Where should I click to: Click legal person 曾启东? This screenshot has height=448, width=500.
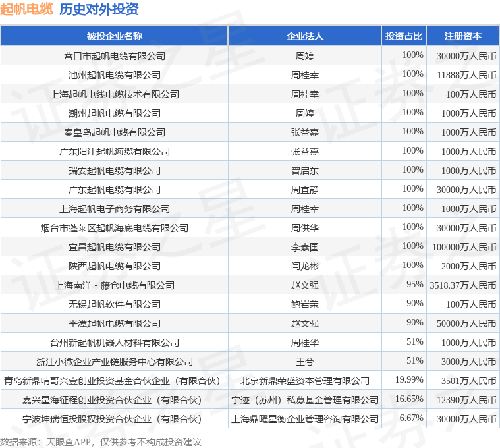click(x=305, y=171)
